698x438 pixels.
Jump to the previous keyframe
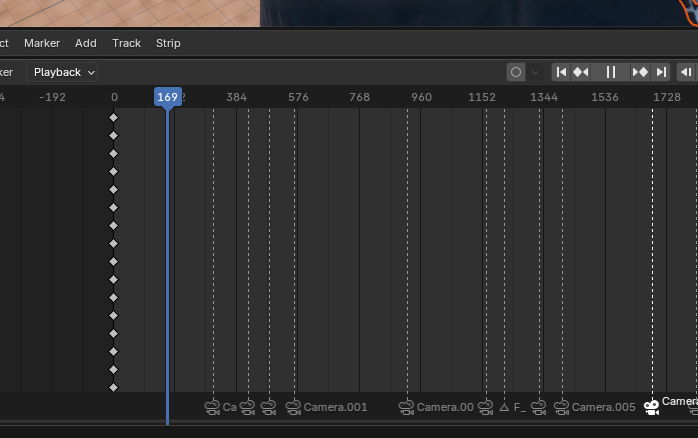pos(581,72)
